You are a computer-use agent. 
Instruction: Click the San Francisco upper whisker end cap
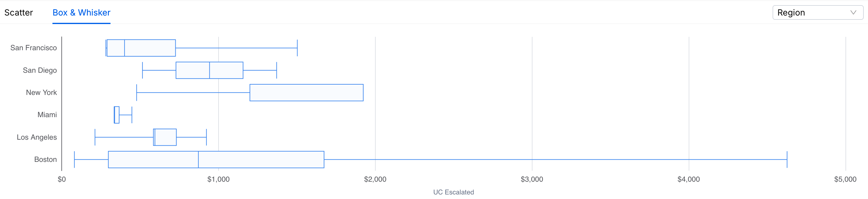click(297, 48)
